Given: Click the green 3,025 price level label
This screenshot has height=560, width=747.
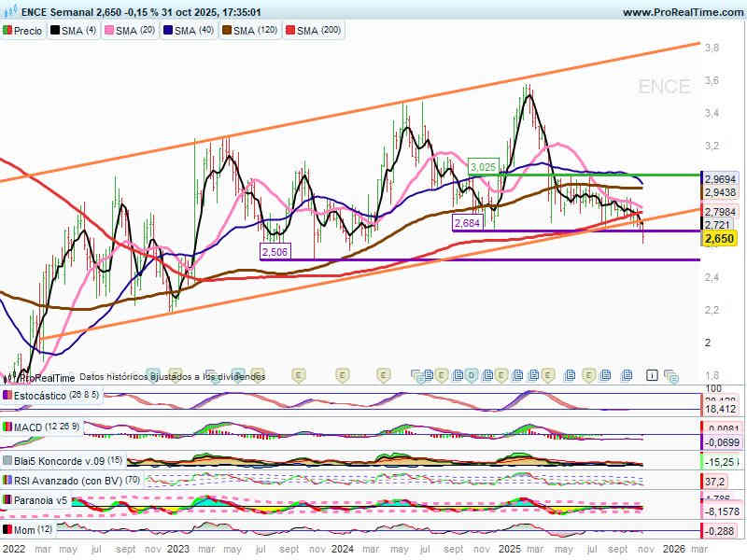Looking at the screenshot, I should coord(483,166).
